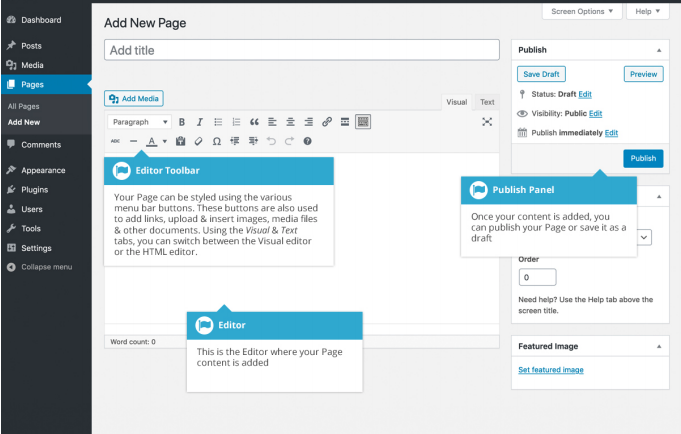
Task: Decrease indent of paragraph
Action: click(235, 141)
